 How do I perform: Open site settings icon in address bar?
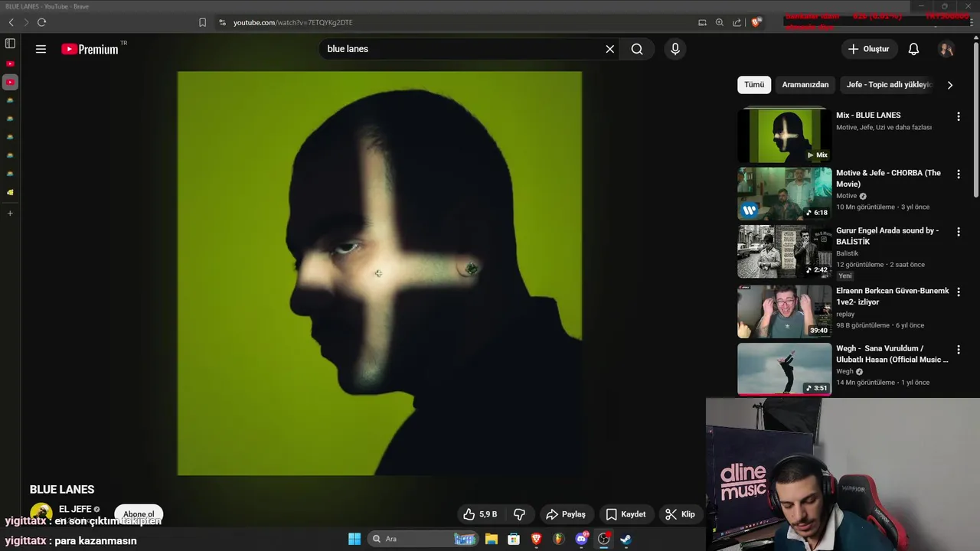click(223, 22)
